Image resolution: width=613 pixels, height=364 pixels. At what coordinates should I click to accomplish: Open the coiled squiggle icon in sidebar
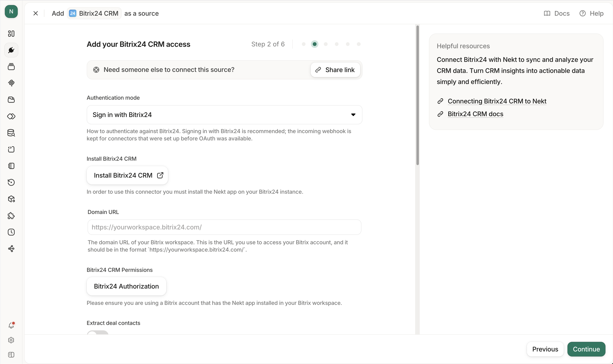click(x=11, y=83)
